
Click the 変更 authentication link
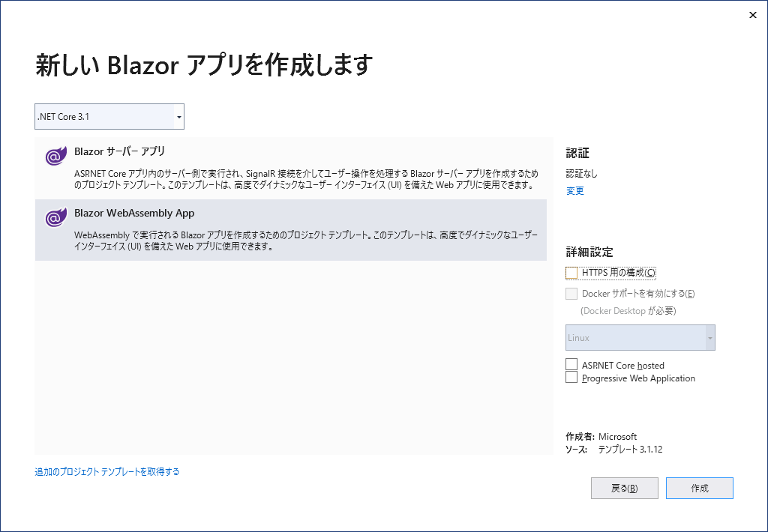tap(575, 191)
